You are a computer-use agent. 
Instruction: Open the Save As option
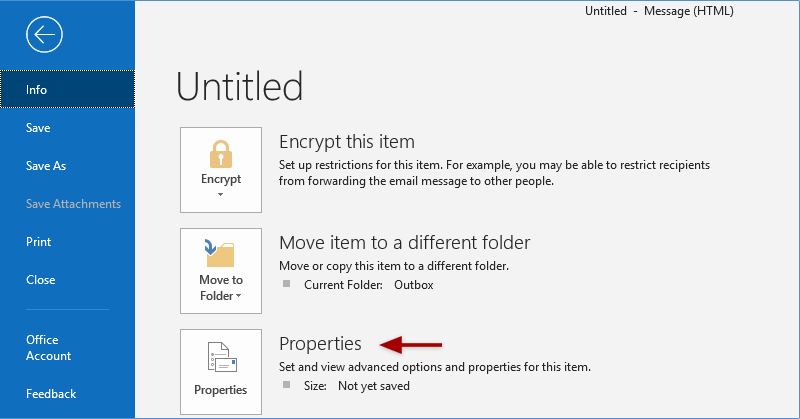tap(46, 166)
